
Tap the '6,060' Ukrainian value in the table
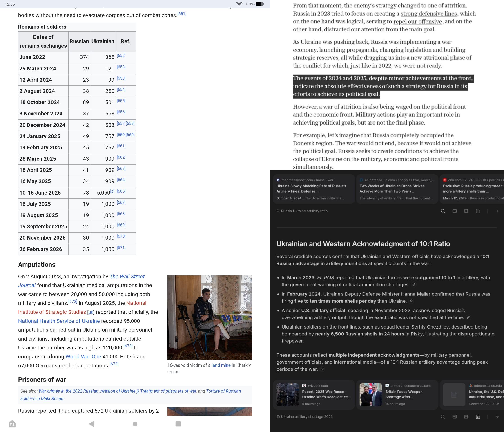[x=104, y=193]
